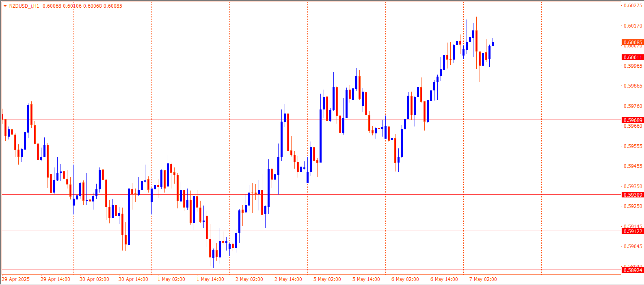Click the triangle arrow beside NZDUSD_i symbol
This screenshot has height=285, width=644.
pyautogui.click(x=5, y=6)
